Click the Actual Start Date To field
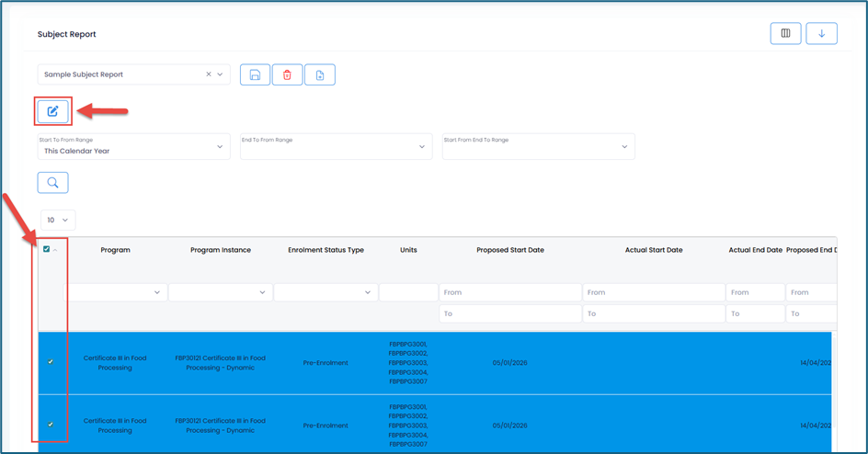 [x=654, y=313]
